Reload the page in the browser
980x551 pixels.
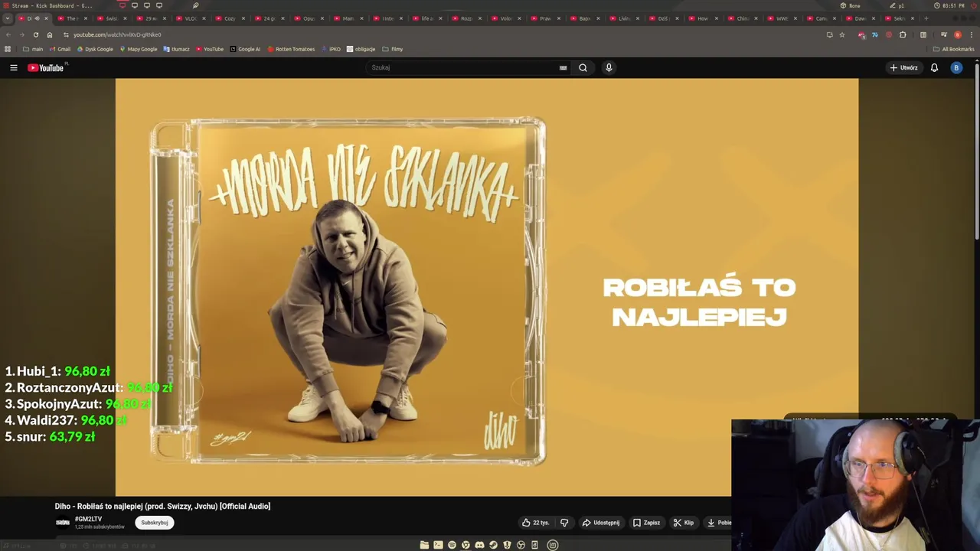(x=35, y=34)
